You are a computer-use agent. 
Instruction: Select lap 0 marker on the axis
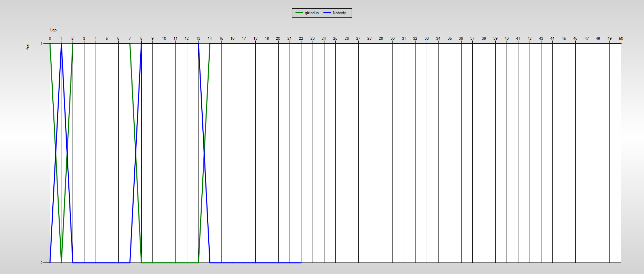click(50, 38)
